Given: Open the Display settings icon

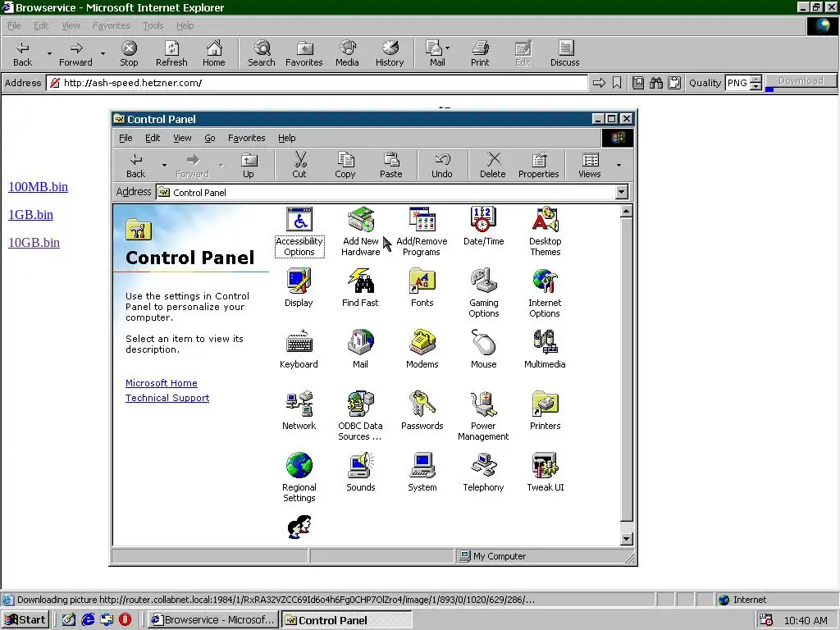Looking at the screenshot, I should pyautogui.click(x=299, y=288).
